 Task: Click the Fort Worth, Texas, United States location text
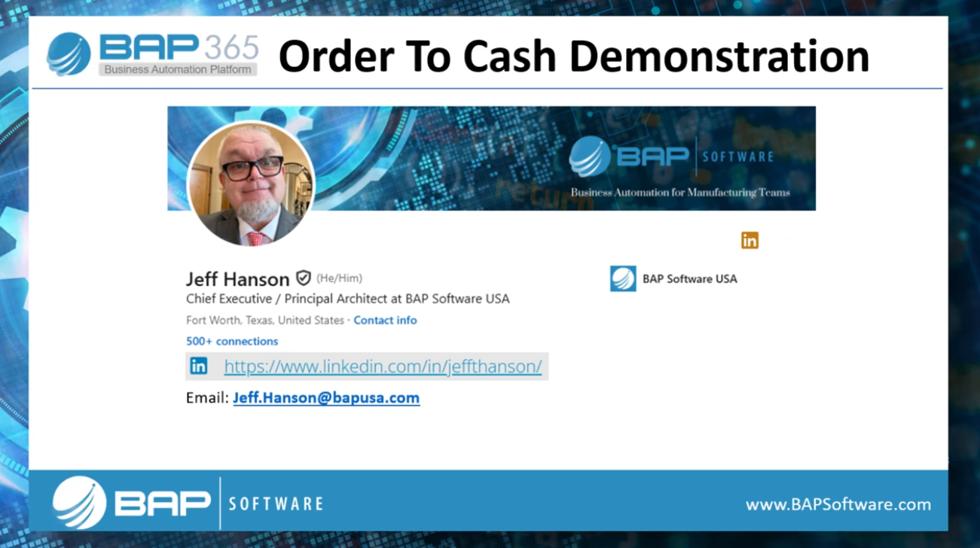pos(265,320)
